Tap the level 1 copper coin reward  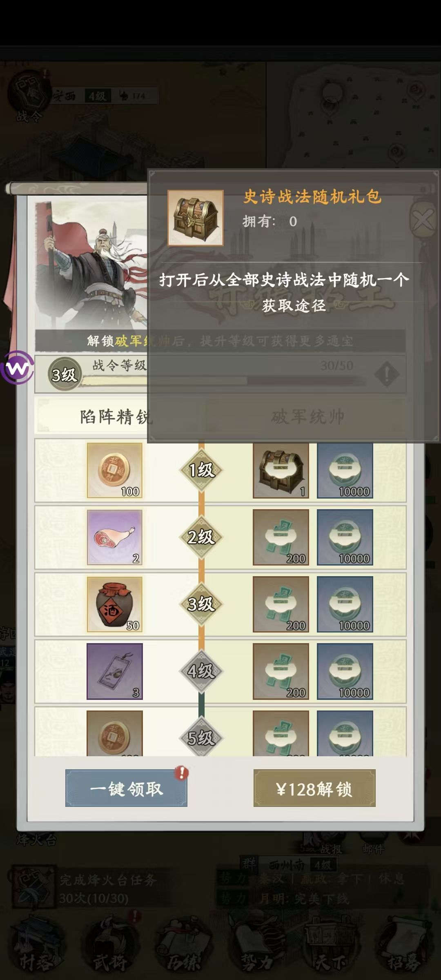click(115, 470)
